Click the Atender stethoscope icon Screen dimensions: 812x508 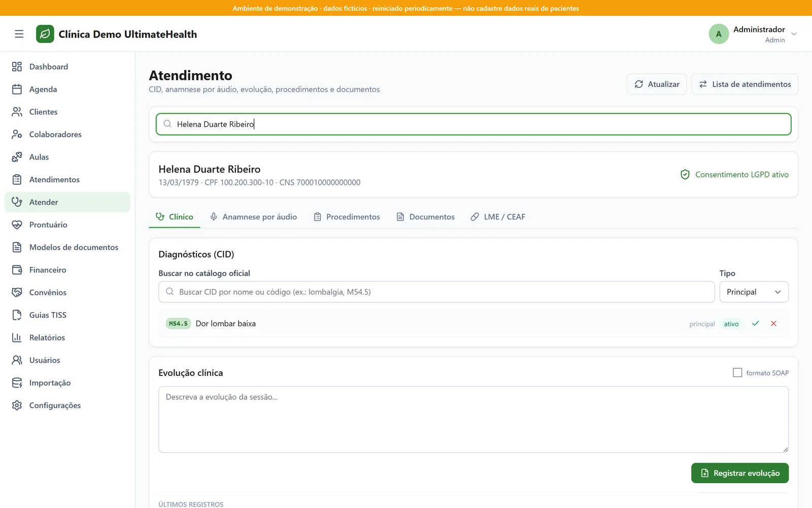coord(17,202)
